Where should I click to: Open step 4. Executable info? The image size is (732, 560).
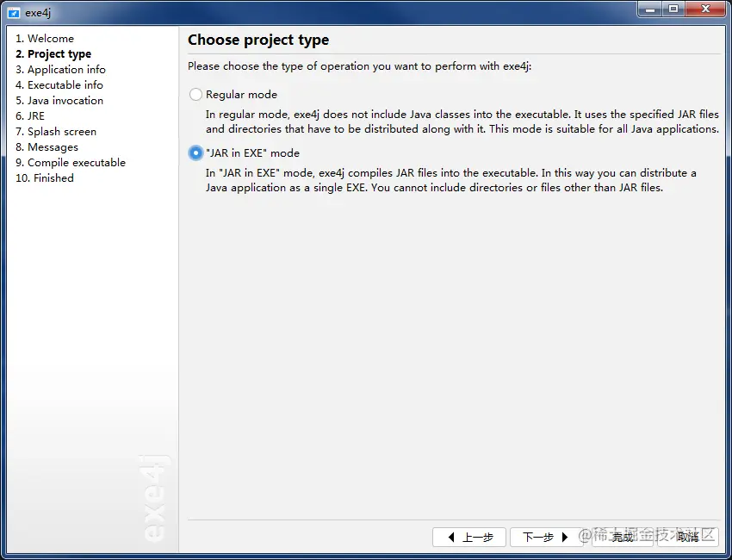(59, 84)
